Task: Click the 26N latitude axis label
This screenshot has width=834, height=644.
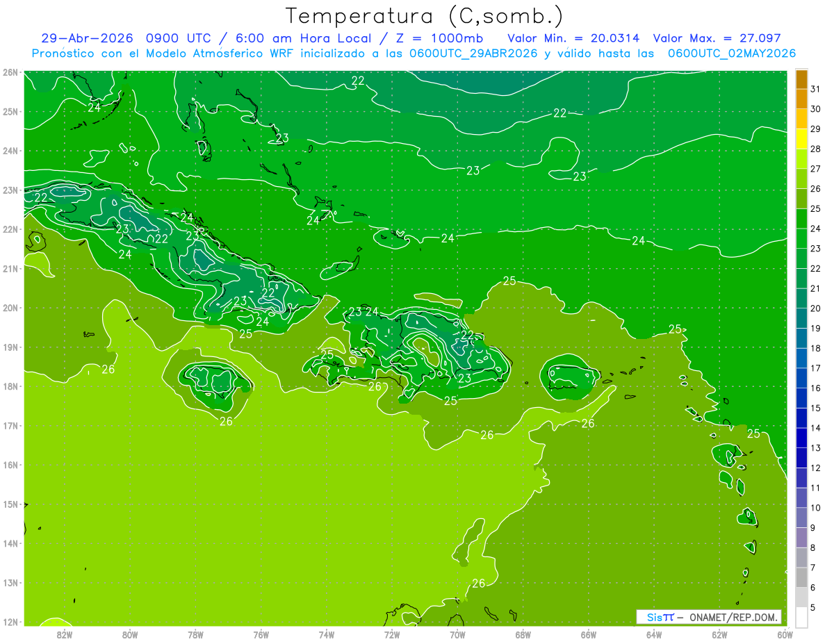Action: coord(10,72)
